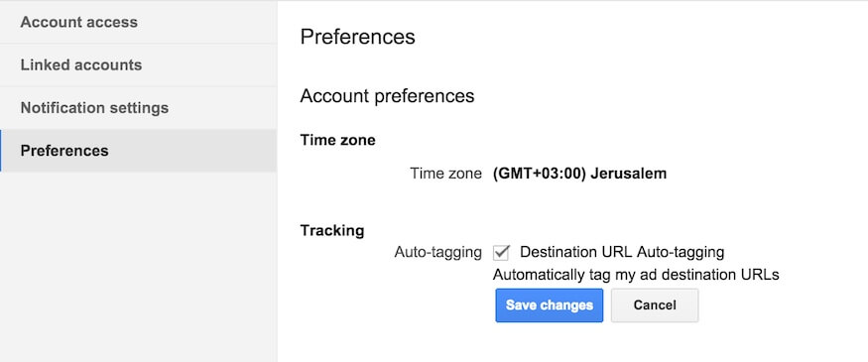The image size is (868, 362).
Task: Click blue active indicator beside Preferences
Action: point(1,151)
